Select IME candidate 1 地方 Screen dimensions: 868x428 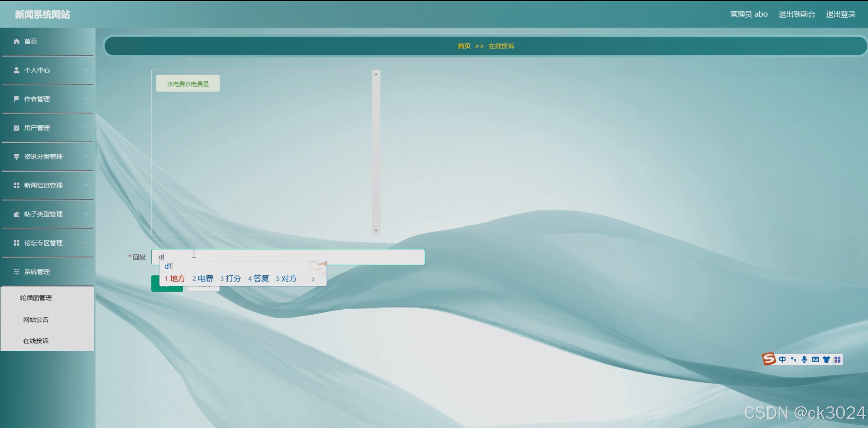point(175,279)
